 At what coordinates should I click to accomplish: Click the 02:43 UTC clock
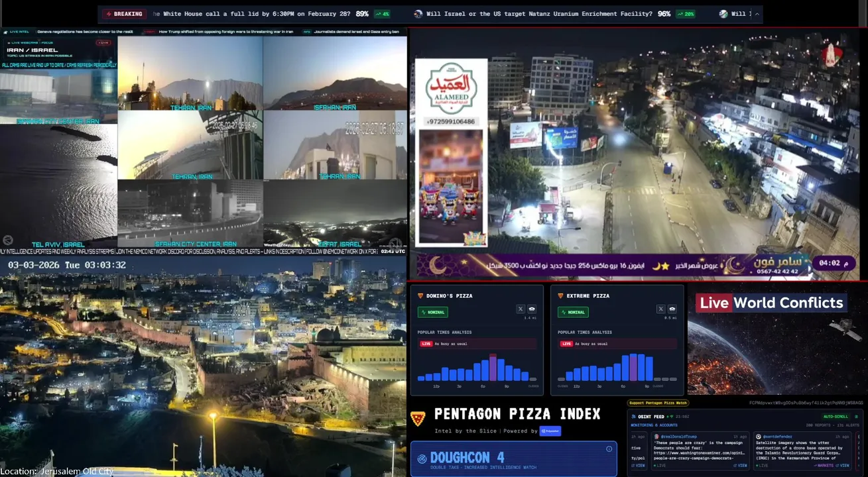[393, 252]
